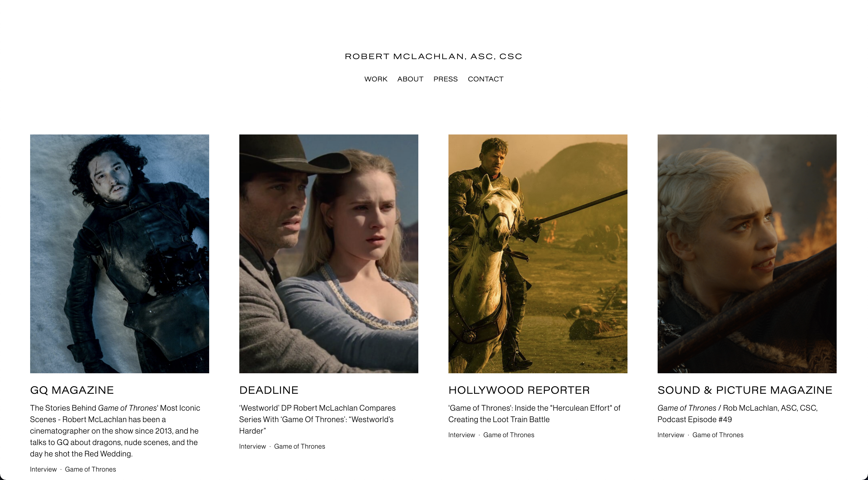The image size is (868, 480).
Task: Go to the ABOUT page
Action: 410,79
